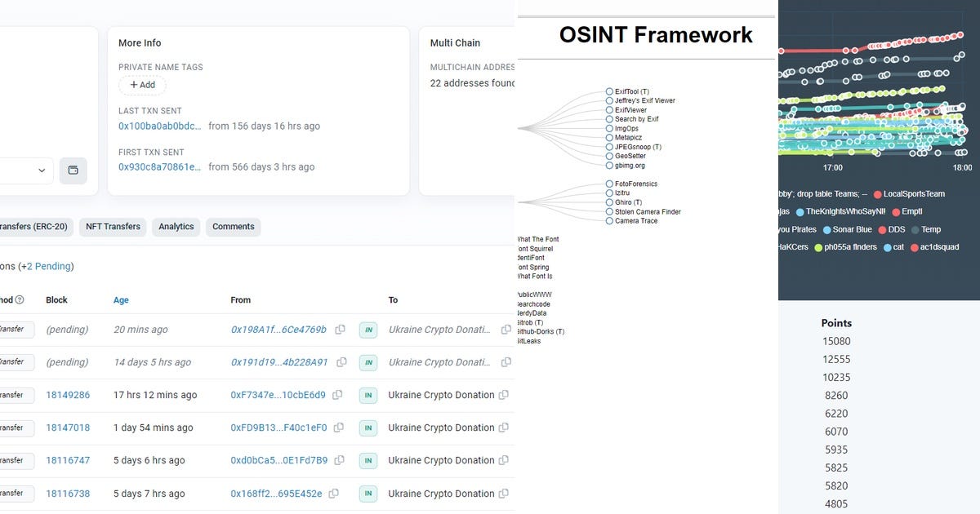Open the NFT Transfers tab

coord(112,227)
